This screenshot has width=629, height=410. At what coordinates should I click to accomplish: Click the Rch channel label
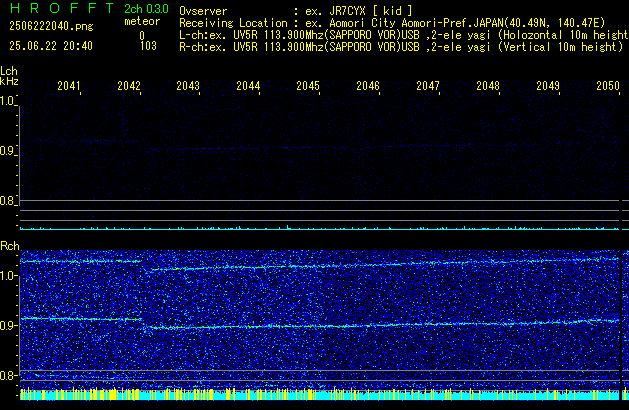[x=10, y=246]
